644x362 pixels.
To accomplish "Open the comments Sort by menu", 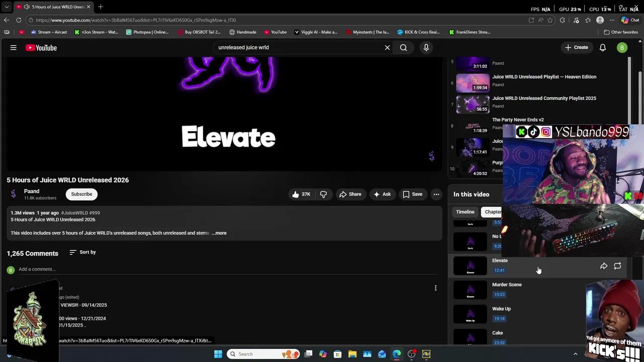I will tap(83, 252).
